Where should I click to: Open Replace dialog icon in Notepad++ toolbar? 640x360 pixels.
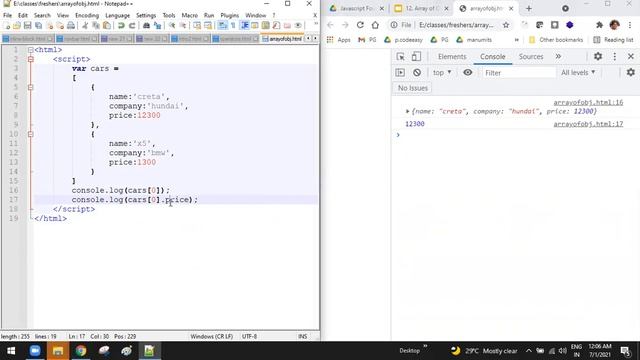[x=157, y=26]
